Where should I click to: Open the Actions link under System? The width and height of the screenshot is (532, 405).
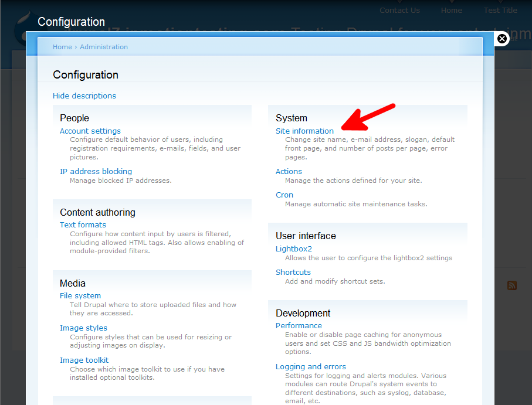(289, 172)
